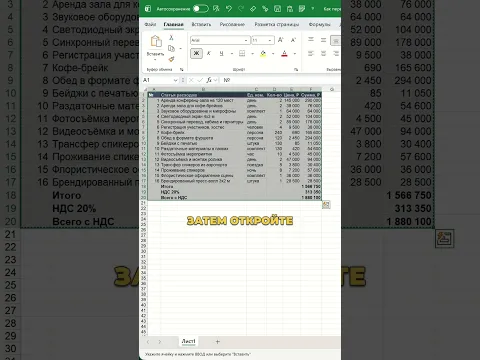Screen dimensions: 480x360
Task: Click the Borders icon
Action: (242, 53)
